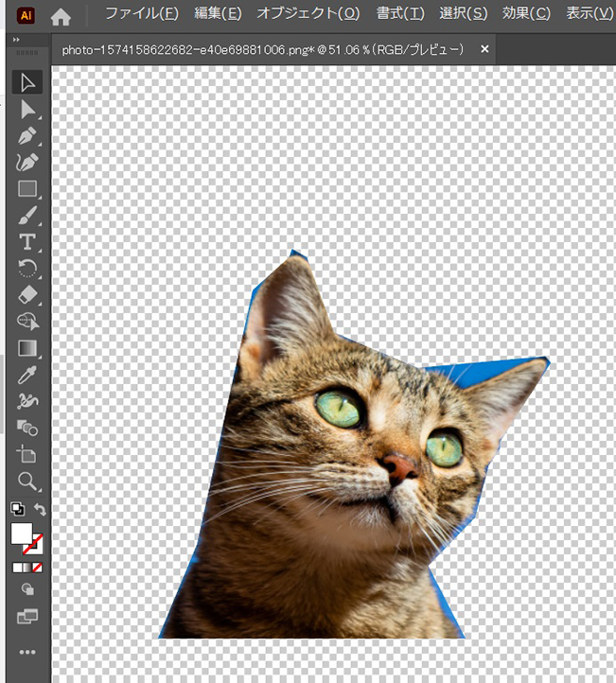Select the Zoom magnifier tool
The height and width of the screenshot is (683, 616).
tap(27, 481)
